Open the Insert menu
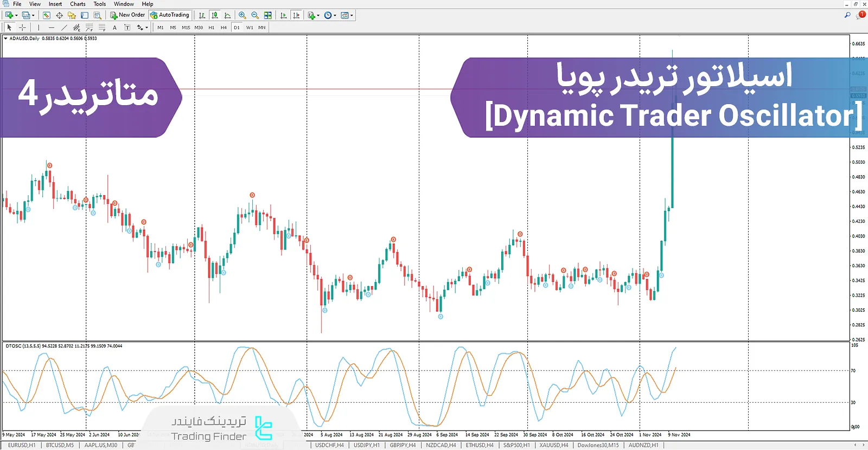The width and height of the screenshot is (868, 450). pos(55,4)
